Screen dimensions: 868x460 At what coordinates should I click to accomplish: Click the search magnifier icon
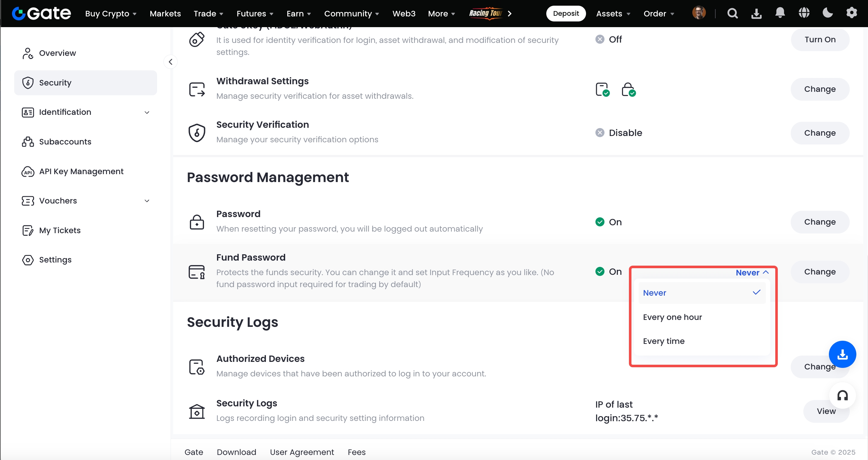click(x=732, y=14)
